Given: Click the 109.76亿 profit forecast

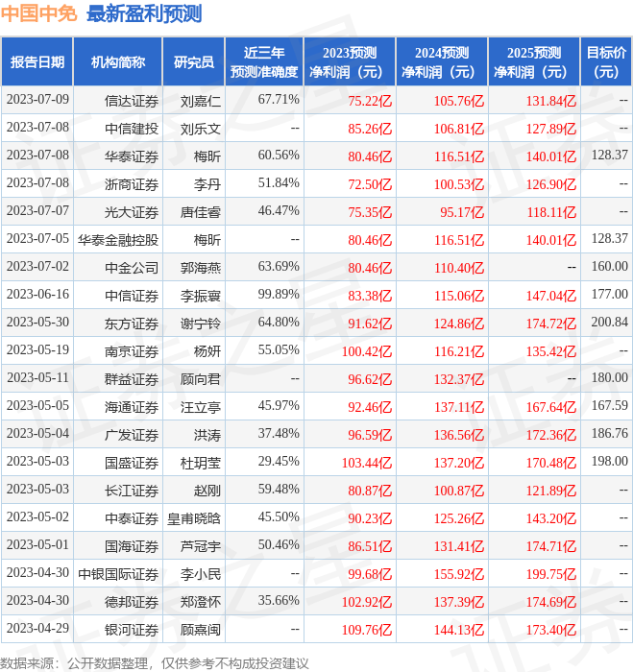Looking at the screenshot, I should point(367,630).
